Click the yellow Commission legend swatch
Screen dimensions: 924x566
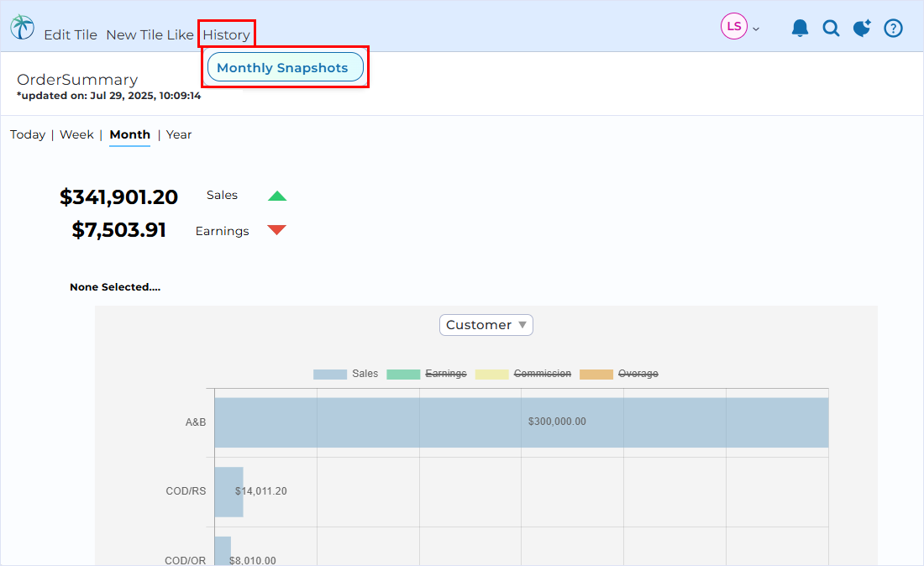point(491,374)
